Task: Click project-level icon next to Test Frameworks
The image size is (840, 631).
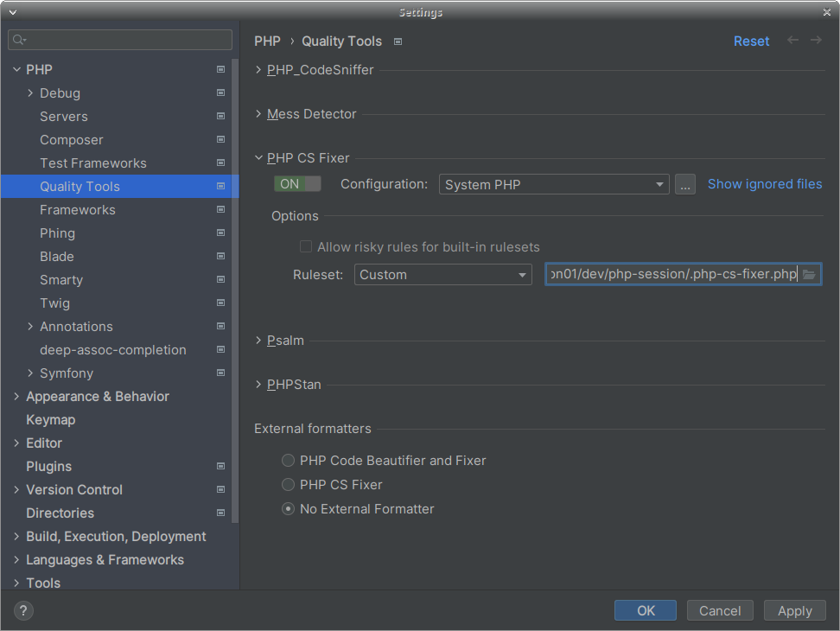Action: coord(220,163)
